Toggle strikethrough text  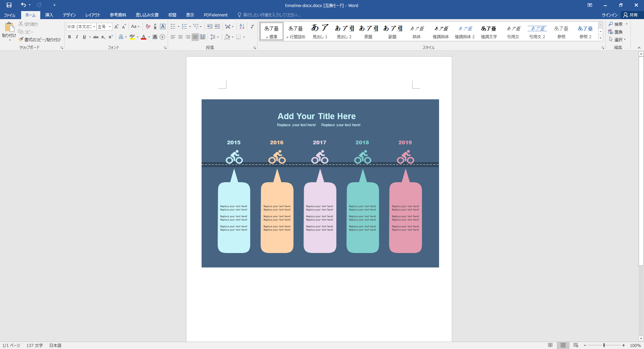(96, 37)
